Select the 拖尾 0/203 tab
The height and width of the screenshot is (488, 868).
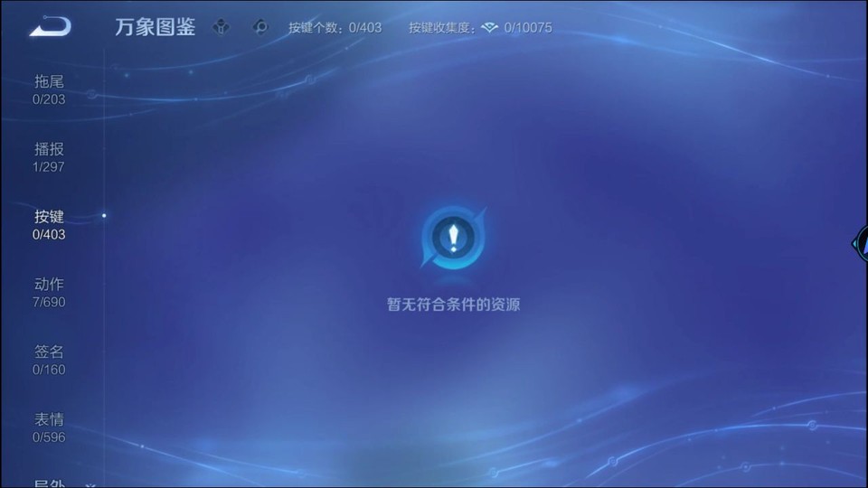point(49,89)
